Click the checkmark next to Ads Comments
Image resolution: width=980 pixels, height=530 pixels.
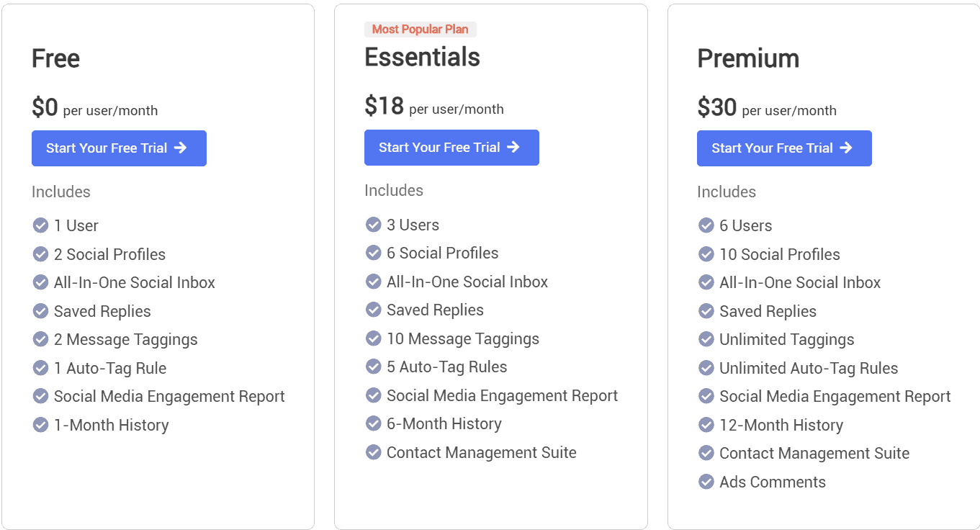(706, 481)
